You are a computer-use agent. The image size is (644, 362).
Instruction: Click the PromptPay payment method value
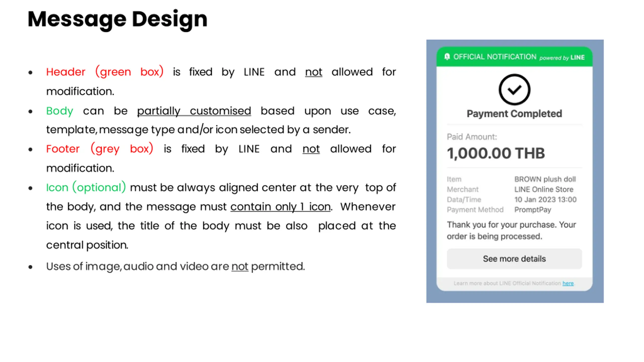click(x=533, y=210)
